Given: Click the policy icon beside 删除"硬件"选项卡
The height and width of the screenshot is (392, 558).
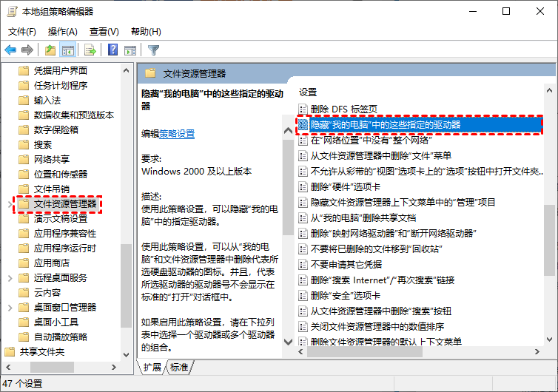Looking at the screenshot, I should pyautogui.click(x=303, y=186).
